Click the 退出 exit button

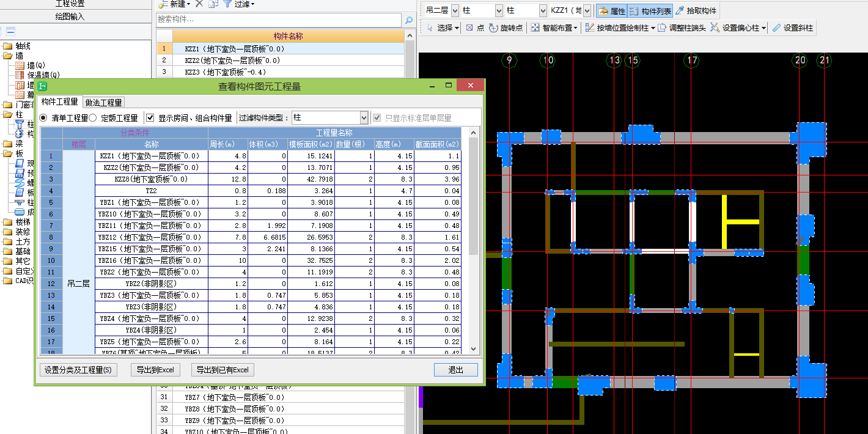[x=455, y=370]
